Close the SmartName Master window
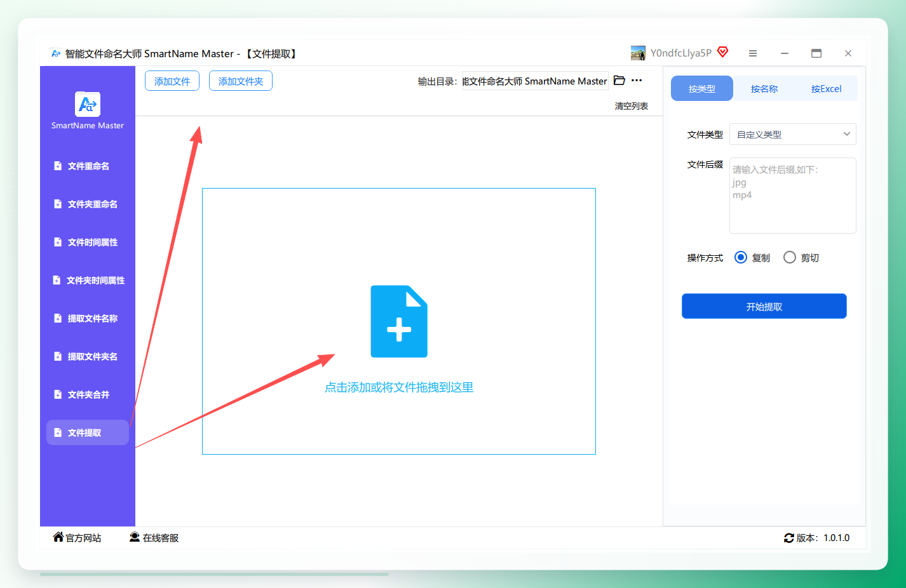 tap(848, 53)
